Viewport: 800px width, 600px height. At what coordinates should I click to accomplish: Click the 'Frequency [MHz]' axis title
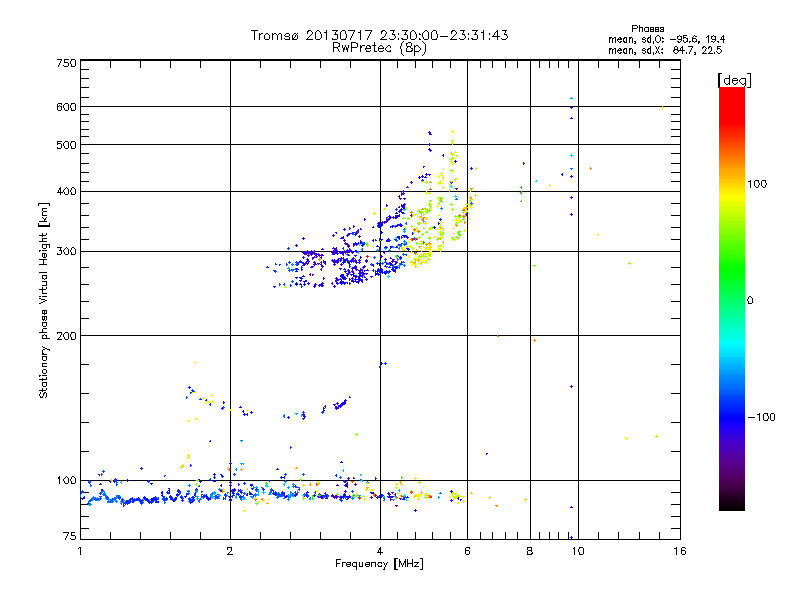point(379,564)
